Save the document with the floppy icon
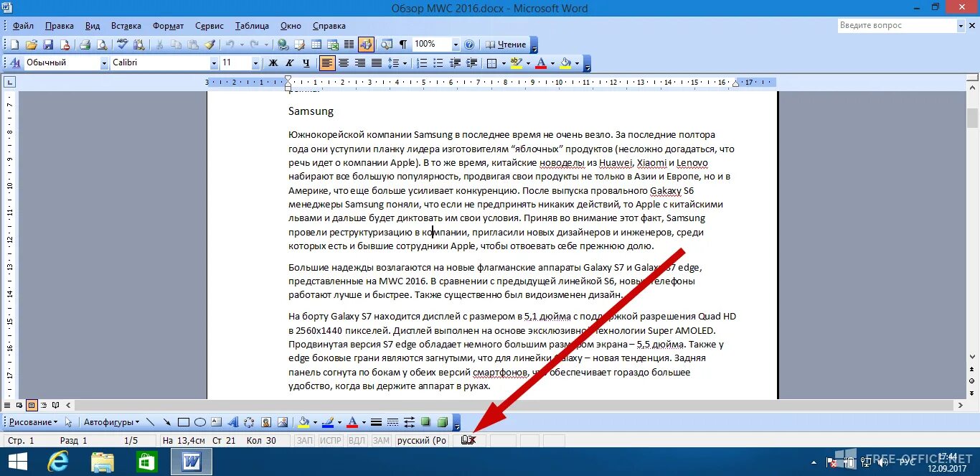 [x=48, y=45]
